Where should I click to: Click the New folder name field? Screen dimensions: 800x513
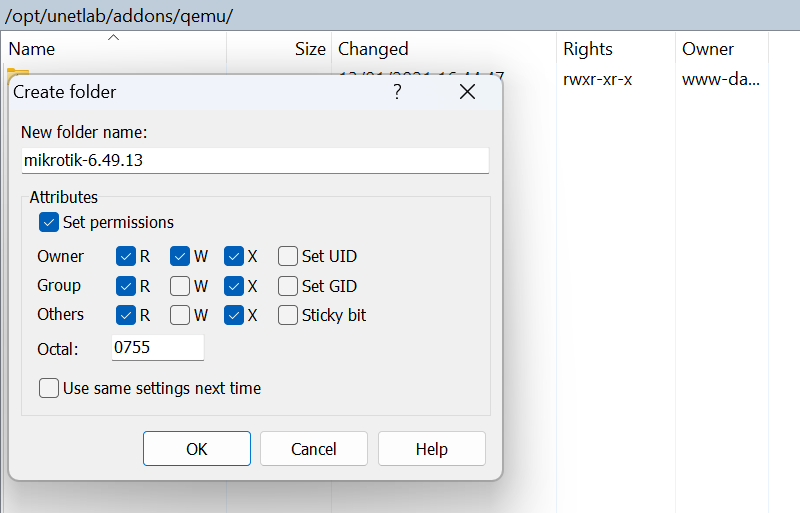pyautogui.click(x=255, y=160)
